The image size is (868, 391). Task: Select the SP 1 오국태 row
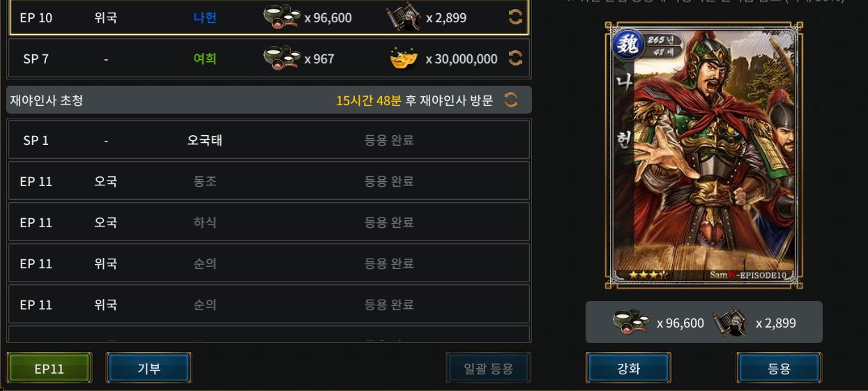pyautogui.click(x=268, y=140)
